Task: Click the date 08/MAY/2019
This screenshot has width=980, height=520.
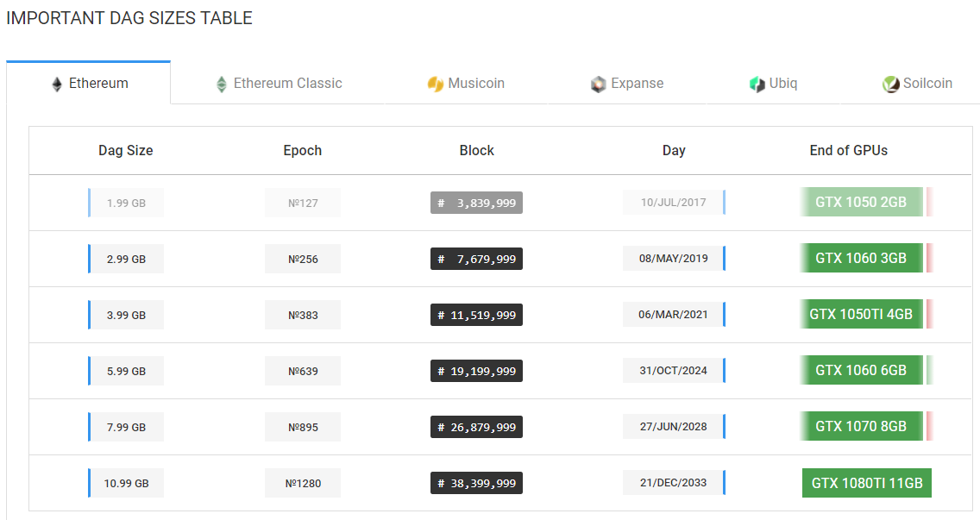Action: (674, 258)
